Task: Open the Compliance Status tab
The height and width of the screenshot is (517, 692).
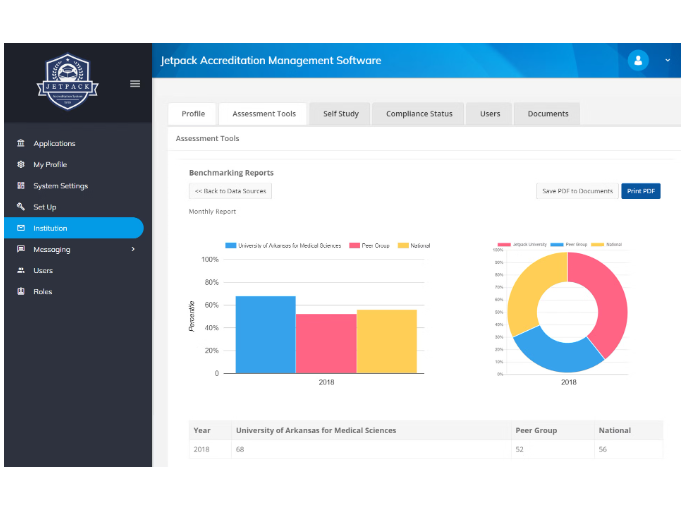Action: click(x=419, y=114)
